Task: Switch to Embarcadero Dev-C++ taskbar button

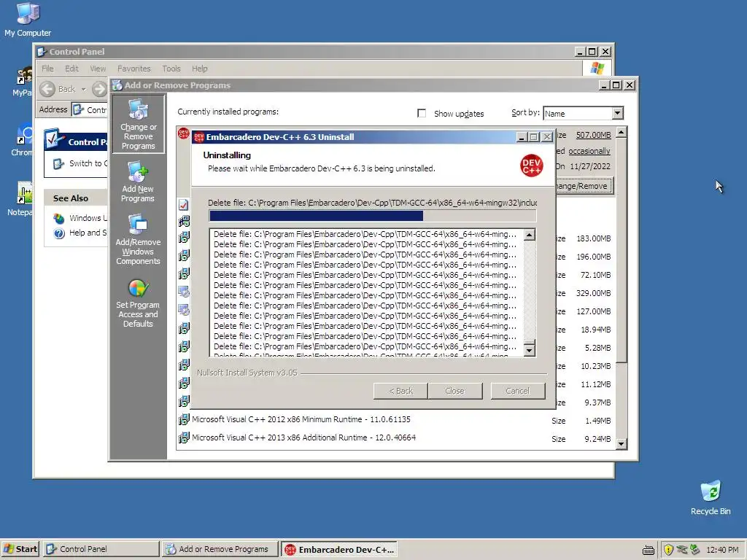Action: tap(338, 549)
